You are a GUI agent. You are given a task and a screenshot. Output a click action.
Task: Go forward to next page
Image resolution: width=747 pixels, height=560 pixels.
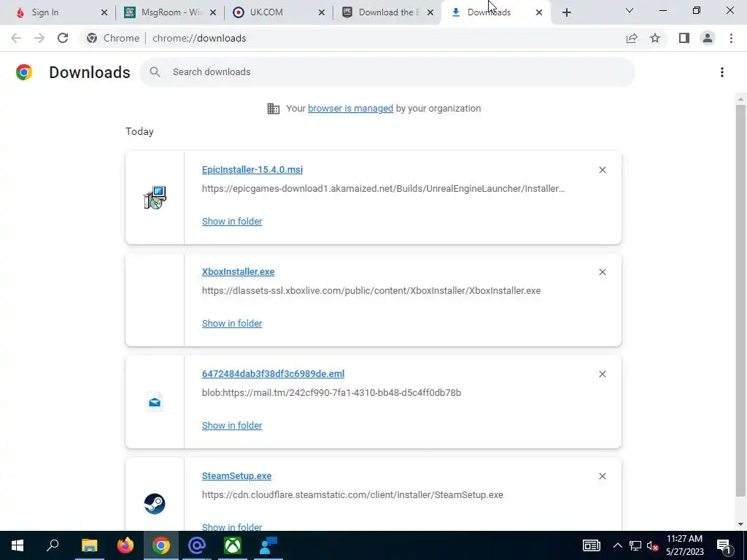(39, 38)
